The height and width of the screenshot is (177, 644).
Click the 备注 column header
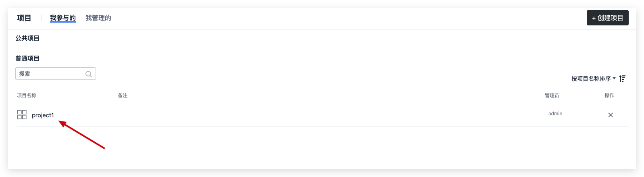click(x=123, y=96)
